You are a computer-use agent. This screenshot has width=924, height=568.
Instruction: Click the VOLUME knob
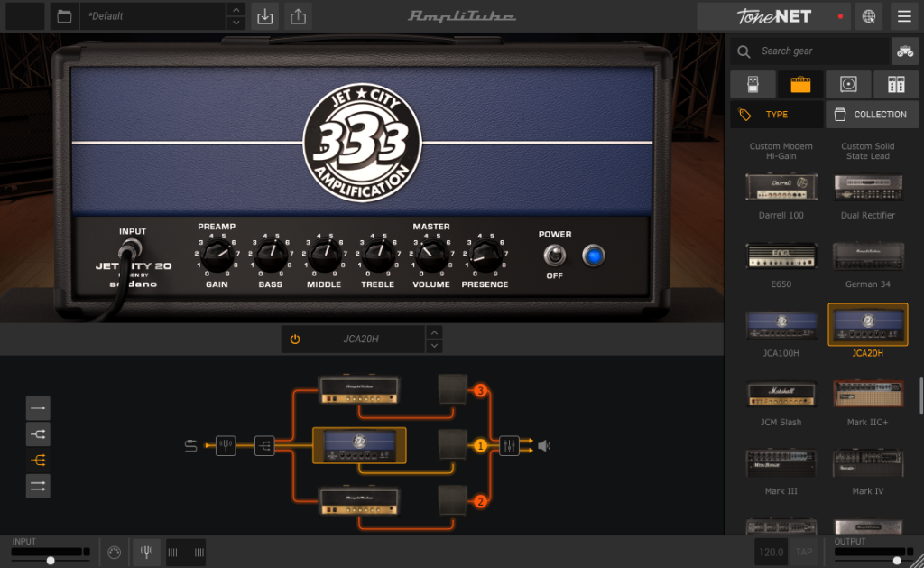point(431,256)
